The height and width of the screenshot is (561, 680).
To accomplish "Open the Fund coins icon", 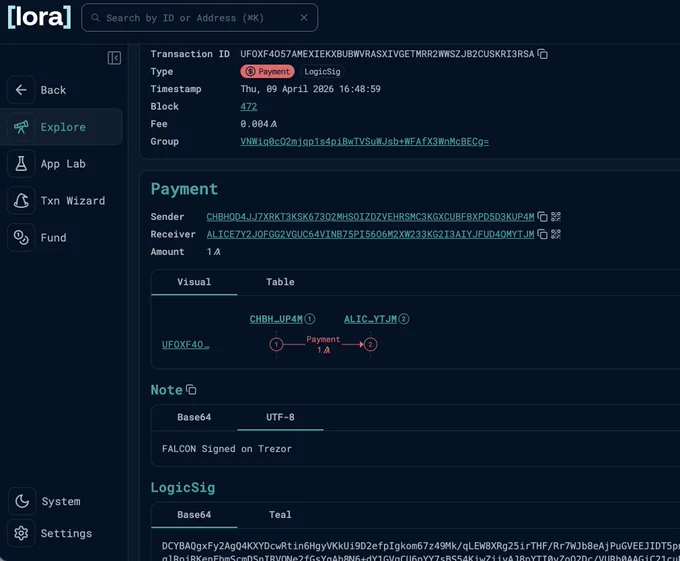I will tap(21, 237).
